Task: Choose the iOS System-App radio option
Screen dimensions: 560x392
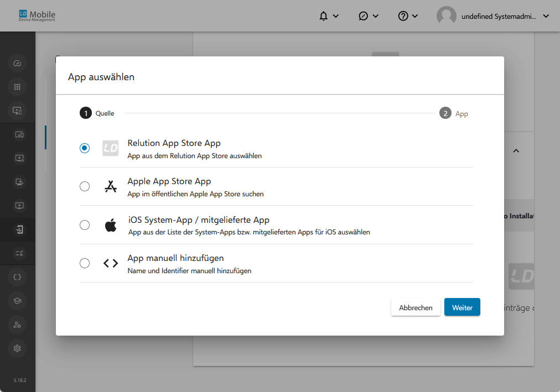Action: coord(85,225)
